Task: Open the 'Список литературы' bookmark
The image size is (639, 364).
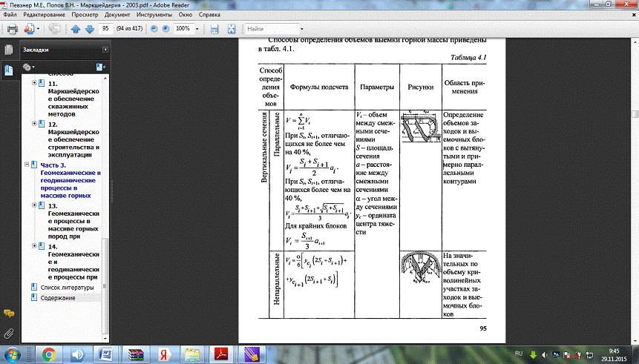Action: tap(67, 287)
